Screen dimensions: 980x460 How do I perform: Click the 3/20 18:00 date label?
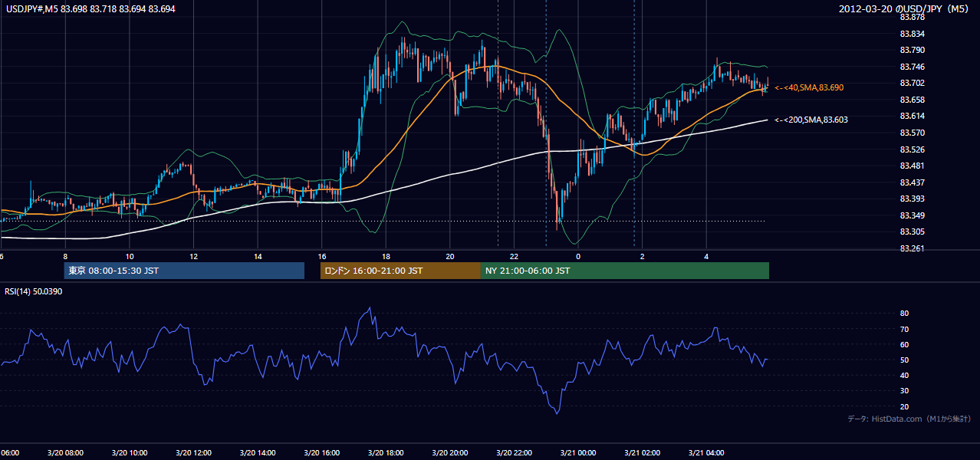[x=386, y=452]
